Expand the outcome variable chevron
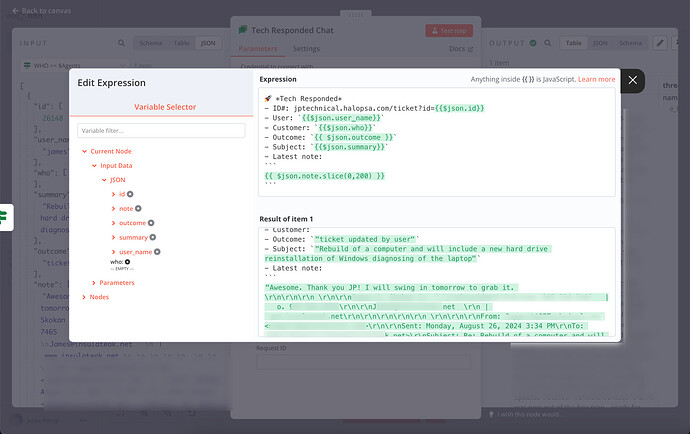Viewport: 690px width, 434px height. [x=114, y=223]
